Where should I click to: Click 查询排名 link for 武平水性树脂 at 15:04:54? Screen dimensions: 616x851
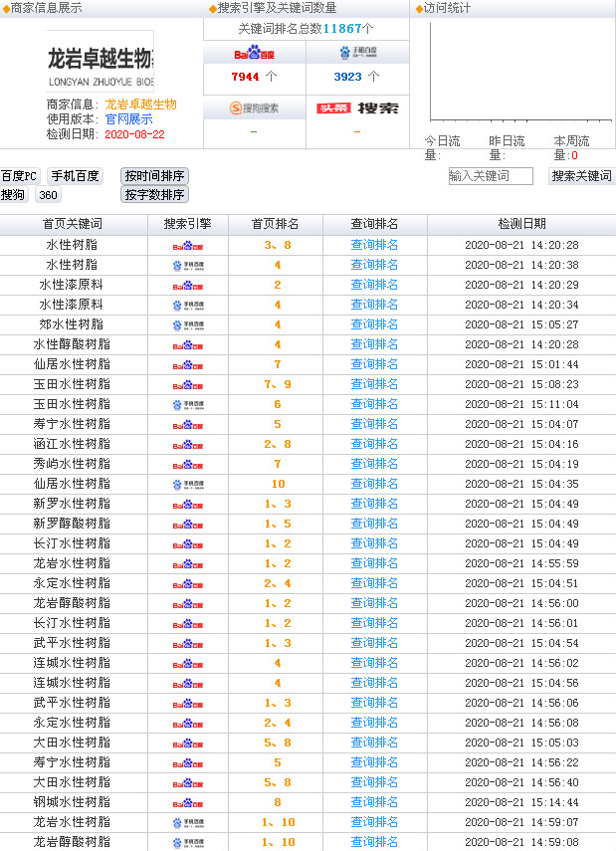pyautogui.click(x=374, y=643)
